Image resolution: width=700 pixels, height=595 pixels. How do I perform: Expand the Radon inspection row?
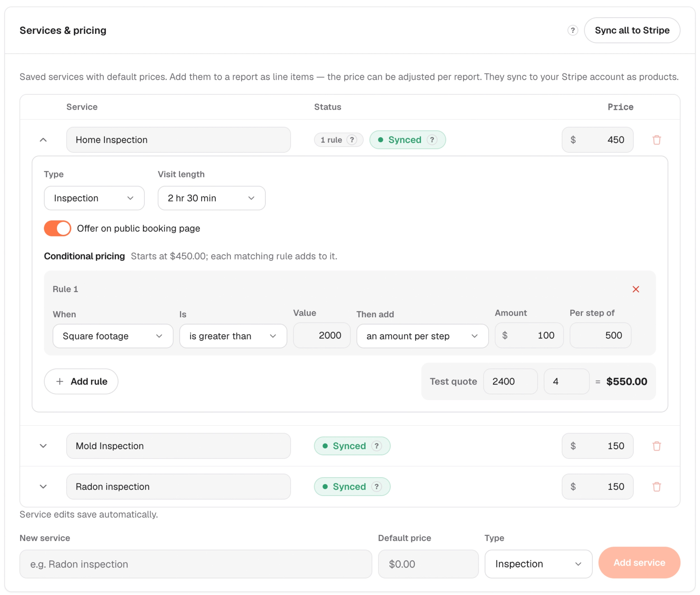coord(43,486)
